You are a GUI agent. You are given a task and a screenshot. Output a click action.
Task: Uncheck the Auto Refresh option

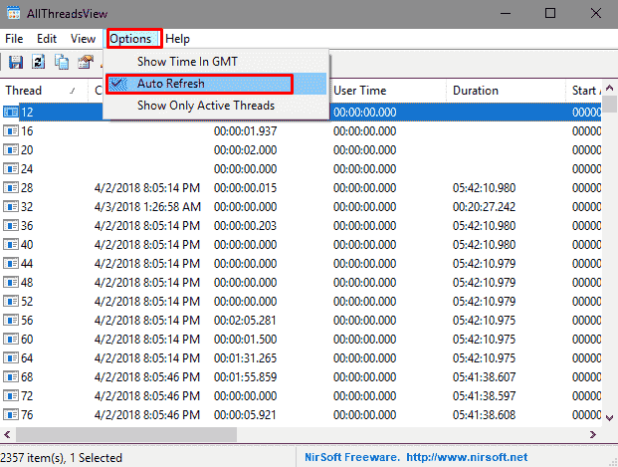(216, 84)
